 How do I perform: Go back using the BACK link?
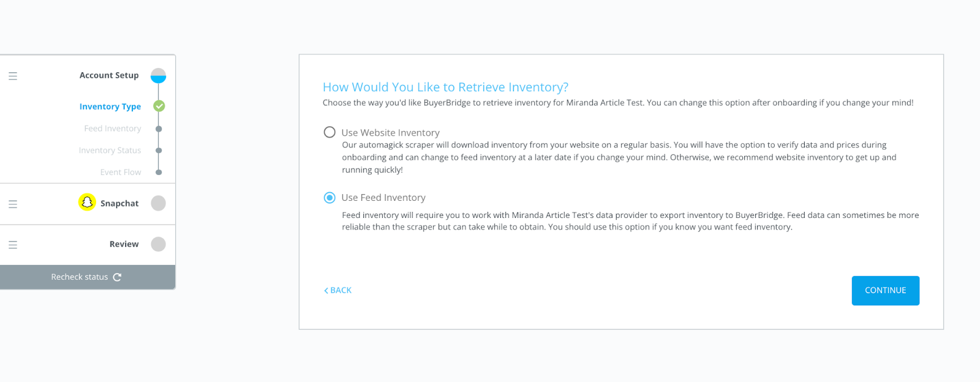pos(337,290)
